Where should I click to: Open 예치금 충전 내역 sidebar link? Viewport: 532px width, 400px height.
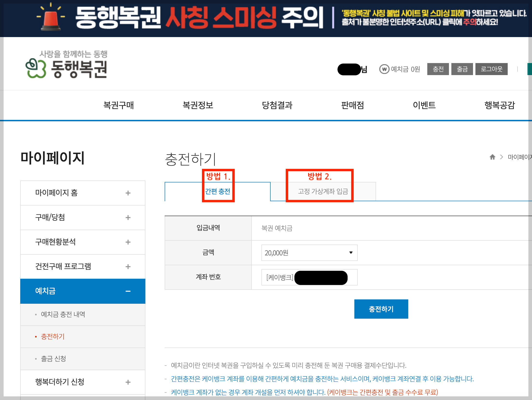click(63, 314)
